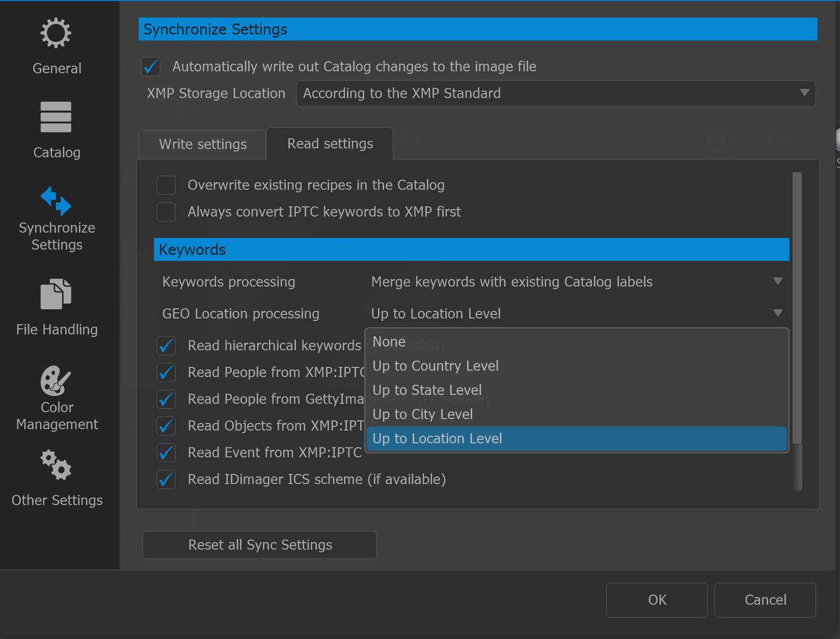Uncheck Read People from XMP:IPTC

[166, 372]
